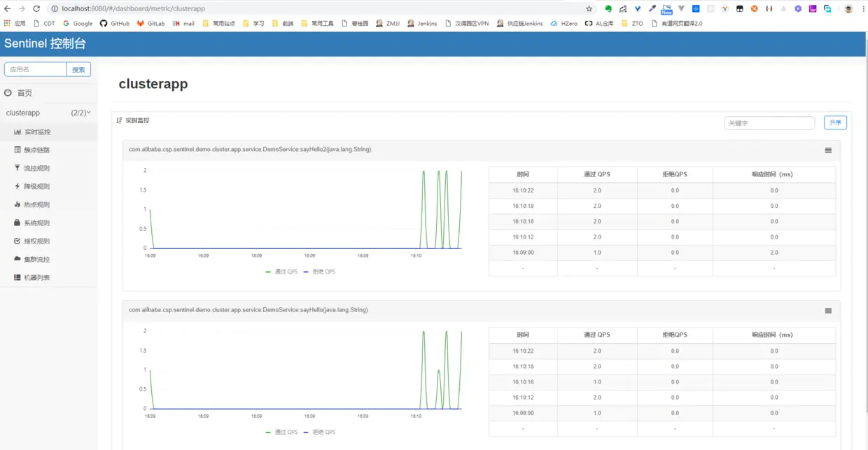Click the 搜索 search button

point(78,69)
